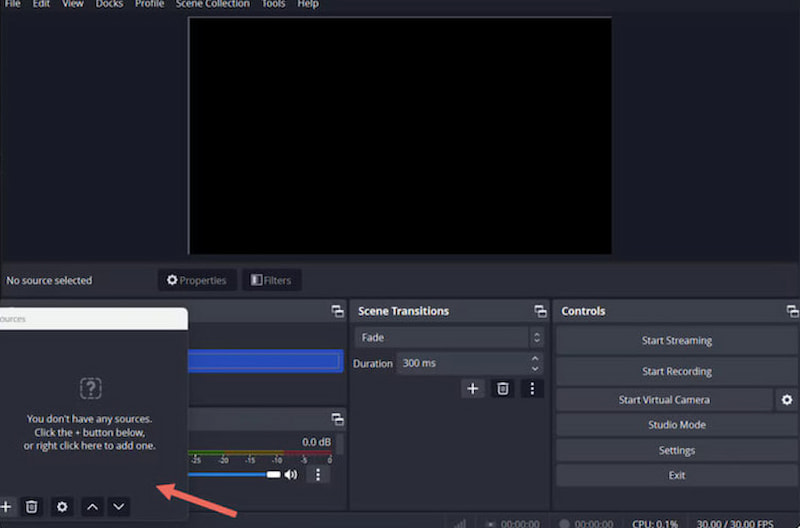Viewport: 800px width, 528px height.
Task: Click the 300 ms duration field
Action: [463, 363]
